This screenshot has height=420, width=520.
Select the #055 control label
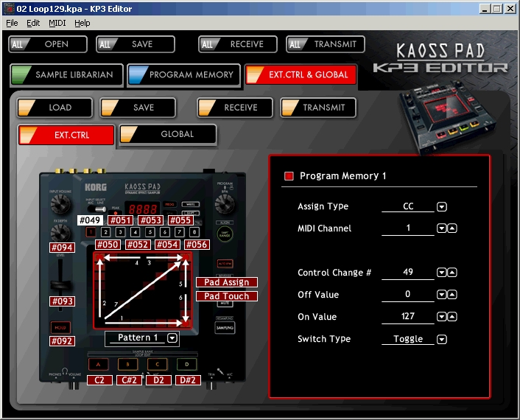pos(180,220)
